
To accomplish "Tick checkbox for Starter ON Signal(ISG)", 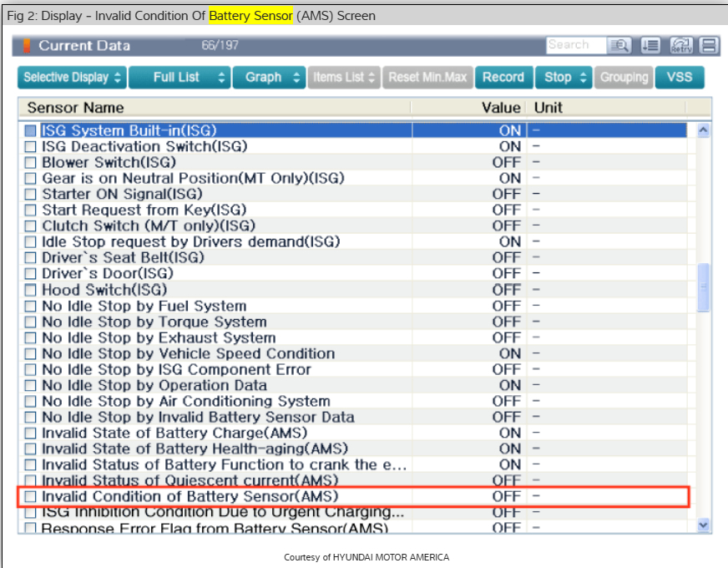I will click(30, 194).
